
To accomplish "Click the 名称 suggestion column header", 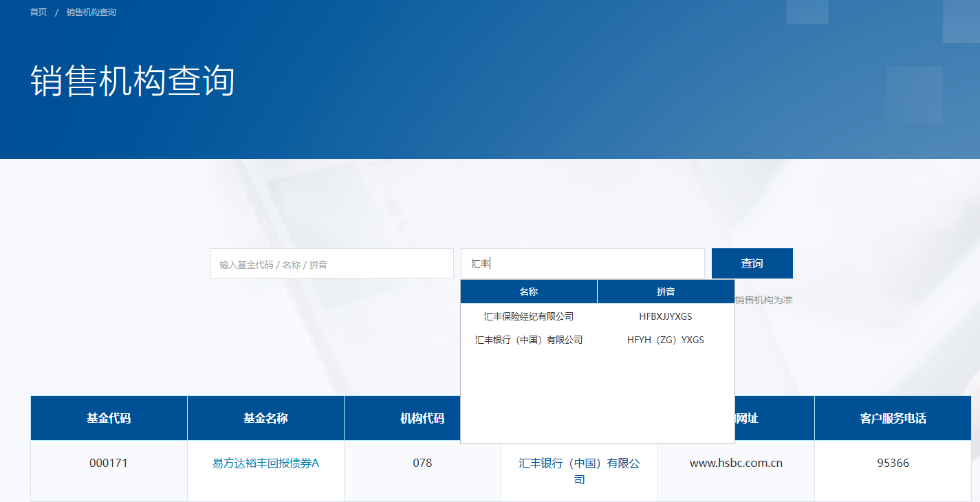I will pos(529,292).
